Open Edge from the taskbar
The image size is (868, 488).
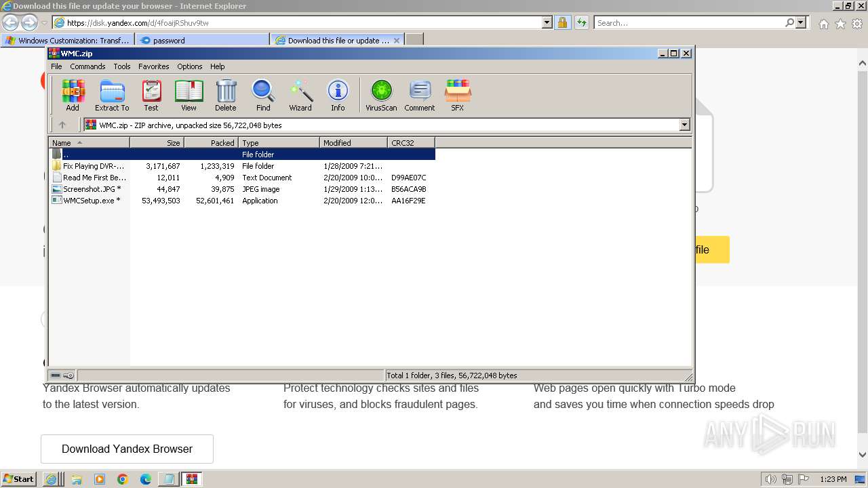tap(146, 479)
